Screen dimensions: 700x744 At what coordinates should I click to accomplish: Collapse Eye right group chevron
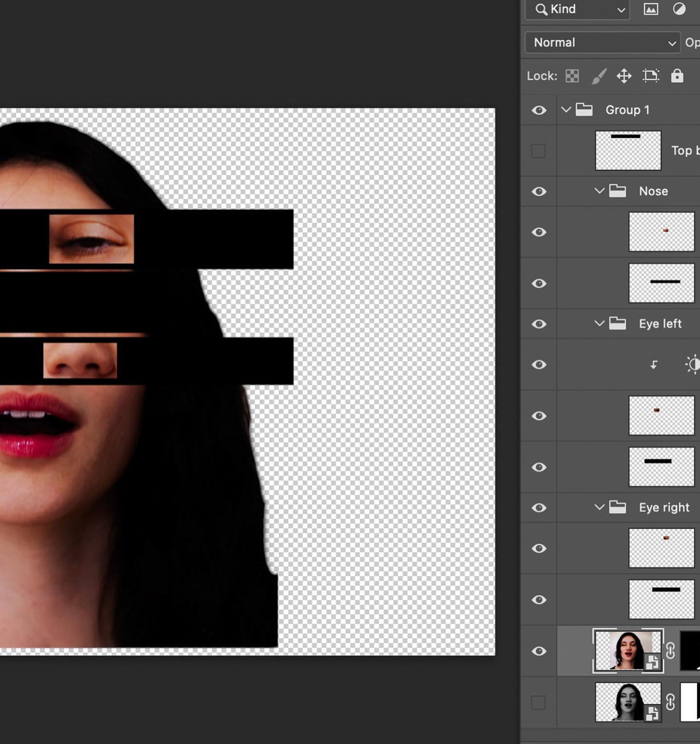tap(599, 507)
